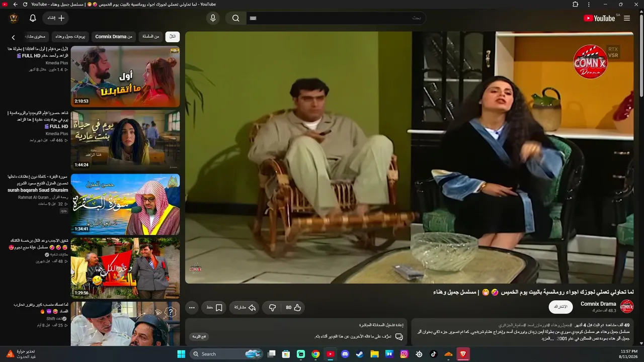Save the video (حفظ) to playlist
The height and width of the screenshot is (362, 644).
tap(214, 307)
